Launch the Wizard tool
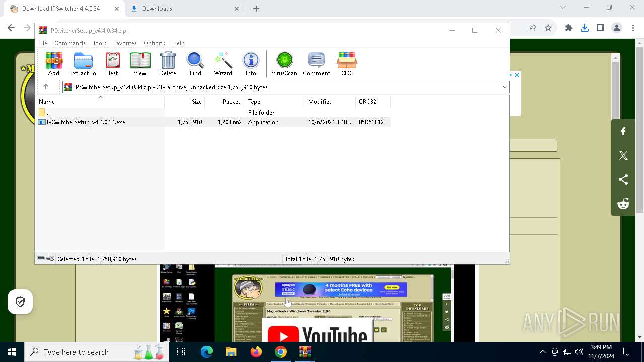Screen dimensions: 644x362 tap(223, 64)
